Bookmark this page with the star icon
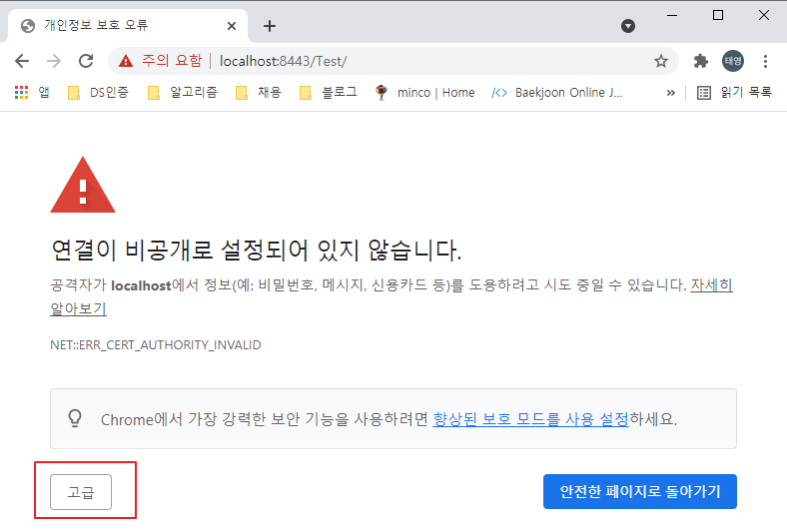 point(661,61)
